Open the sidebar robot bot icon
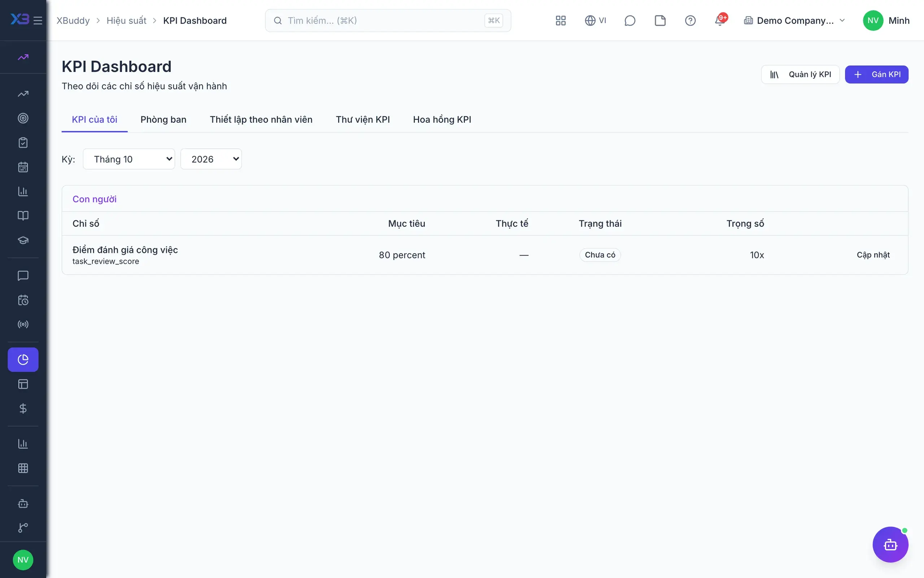Image resolution: width=924 pixels, height=578 pixels. point(23,504)
